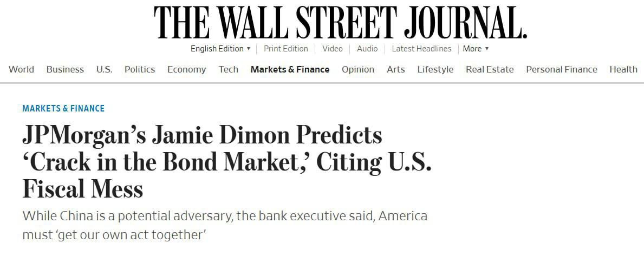Click the blue Markets & Finance category label
The width and height of the screenshot is (644, 256).
click(x=63, y=108)
